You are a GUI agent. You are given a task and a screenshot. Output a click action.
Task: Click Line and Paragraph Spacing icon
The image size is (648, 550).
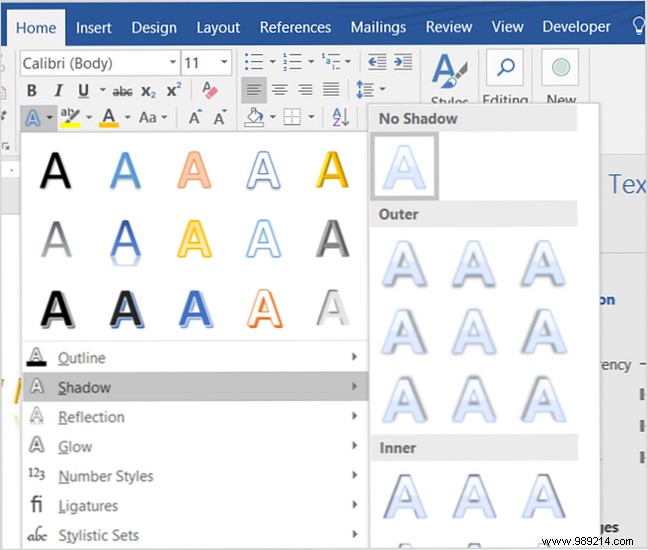[365, 90]
